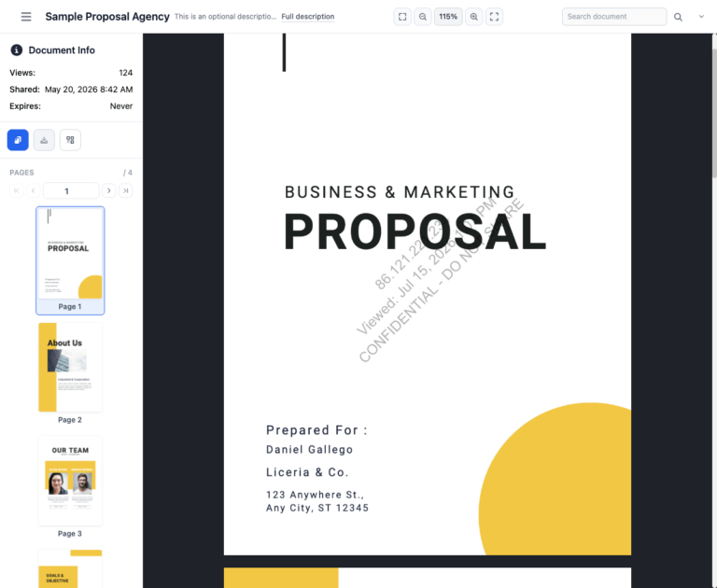Click the page number input field
The width and height of the screenshot is (717, 588).
tap(71, 190)
